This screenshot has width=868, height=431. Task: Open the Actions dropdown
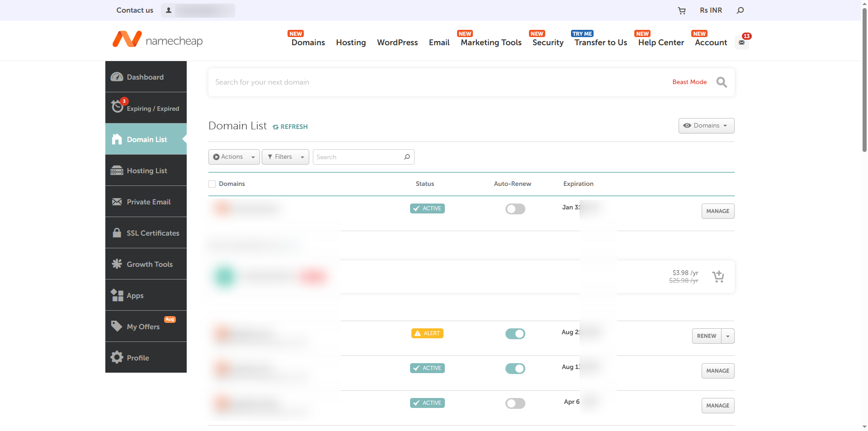tap(234, 157)
